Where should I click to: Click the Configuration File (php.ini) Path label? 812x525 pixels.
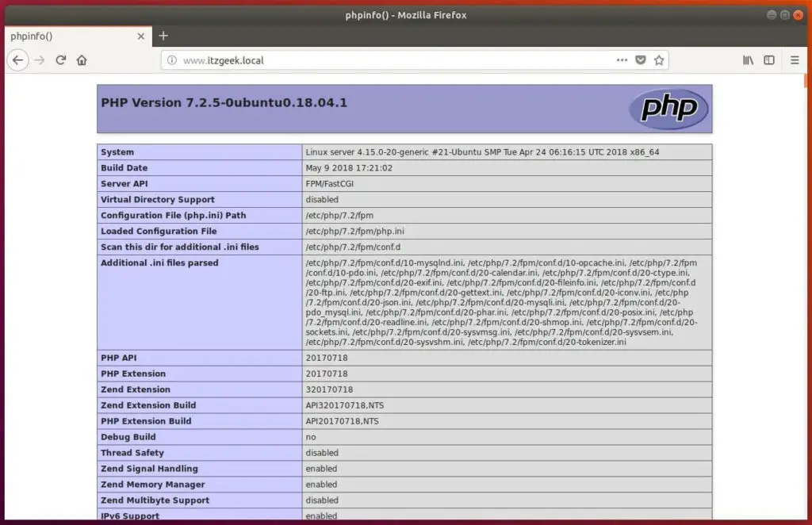click(x=174, y=216)
